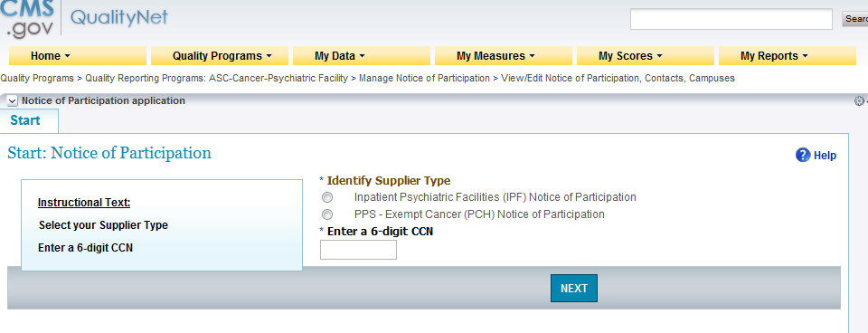The height and width of the screenshot is (333, 868).
Task: Open the My Data dropdown
Action: tap(362, 56)
